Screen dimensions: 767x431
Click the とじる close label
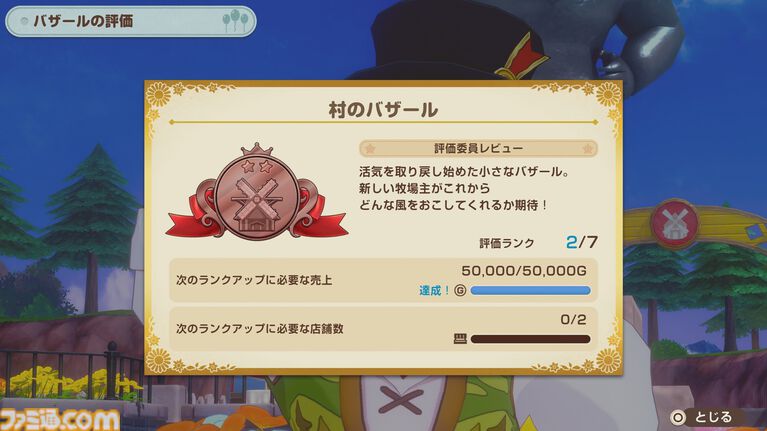pos(714,417)
